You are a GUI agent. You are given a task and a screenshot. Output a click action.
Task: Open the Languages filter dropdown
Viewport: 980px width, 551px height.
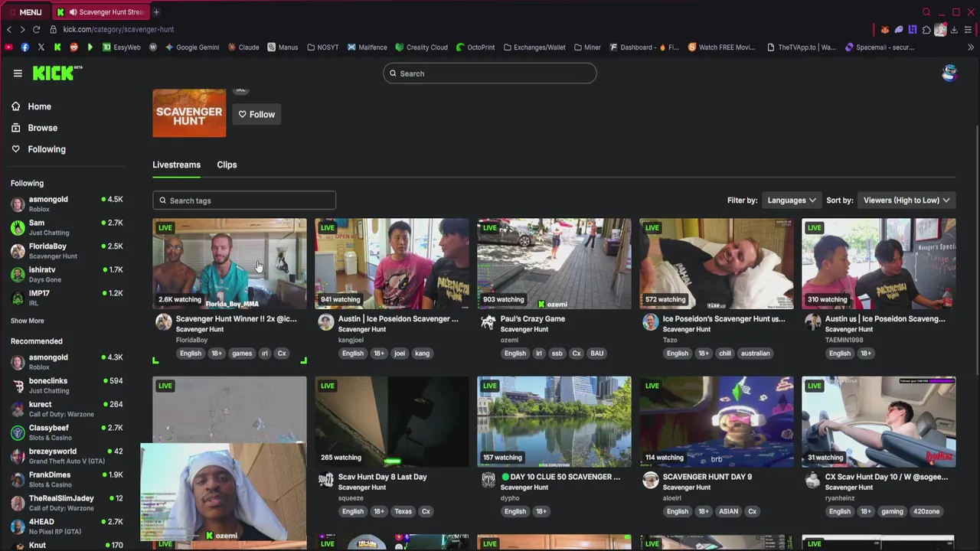tap(792, 201)
